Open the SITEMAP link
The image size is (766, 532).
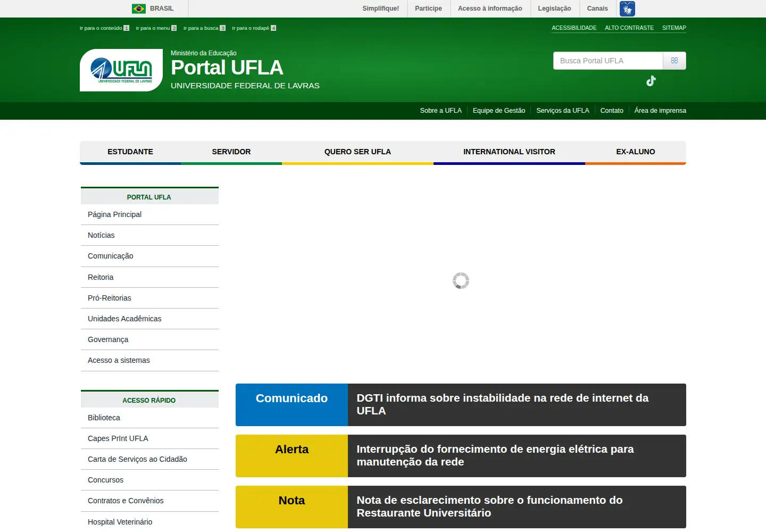674,28
